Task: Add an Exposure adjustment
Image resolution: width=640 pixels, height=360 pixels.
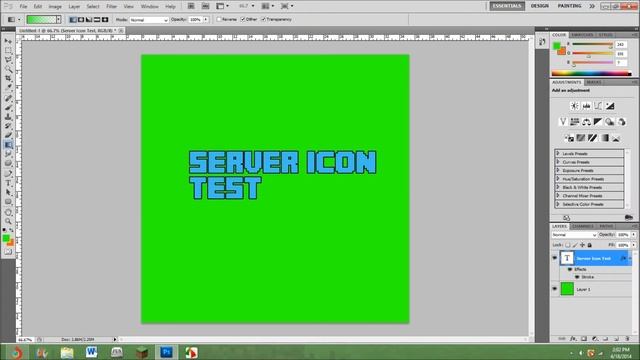Action: (610, 106)
